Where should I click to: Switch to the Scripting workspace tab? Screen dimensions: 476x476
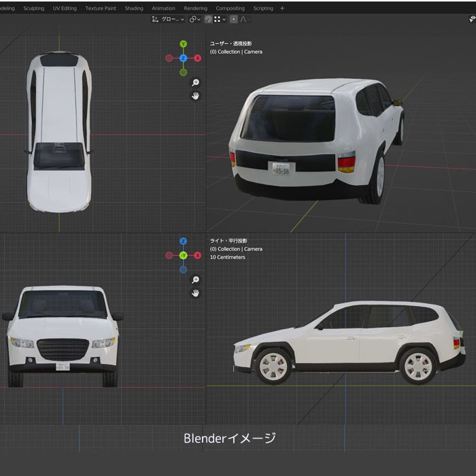point(263,8)
